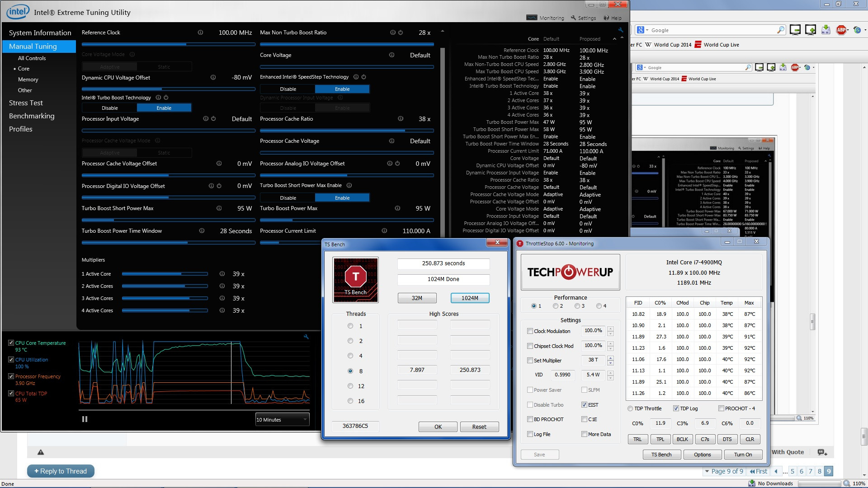The height and width of the screenshot is (488, 868).
Task: Toggle CPU Total TDP monitor checkbox
Action: 11,394
